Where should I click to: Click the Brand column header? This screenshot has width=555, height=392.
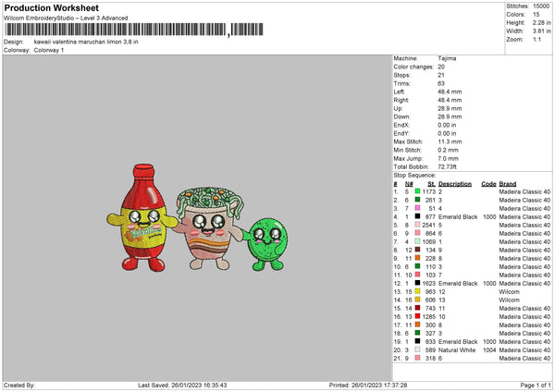[508, 183]
